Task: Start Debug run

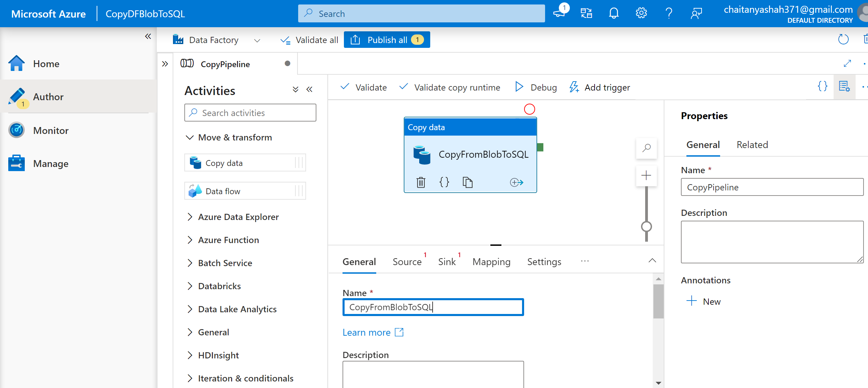Action: tap(536, 87)
